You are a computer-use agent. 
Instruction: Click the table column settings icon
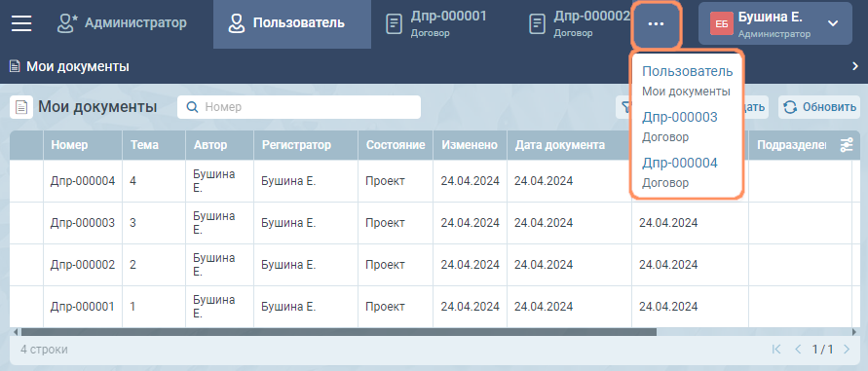tap(847, 145)
